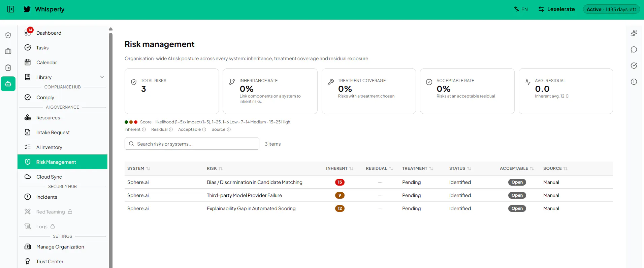
Task: Sort table by ACCEPTABLE column
Action: point(517,168)
